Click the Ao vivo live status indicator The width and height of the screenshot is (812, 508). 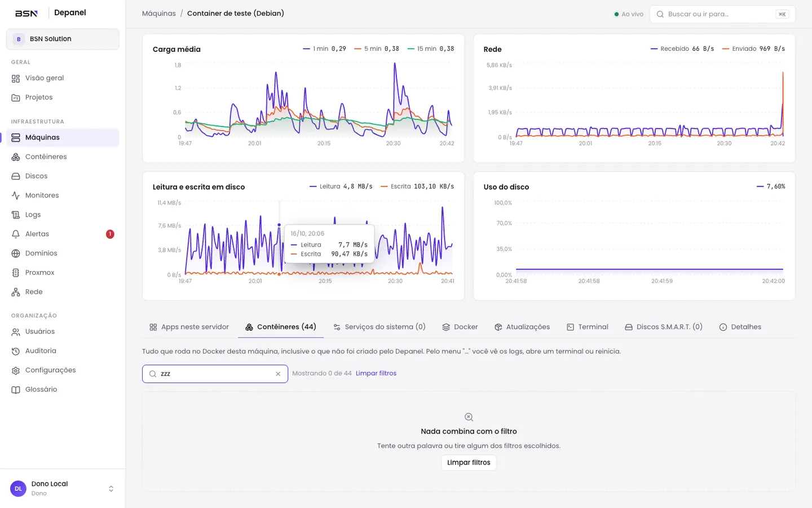point(629,14)
